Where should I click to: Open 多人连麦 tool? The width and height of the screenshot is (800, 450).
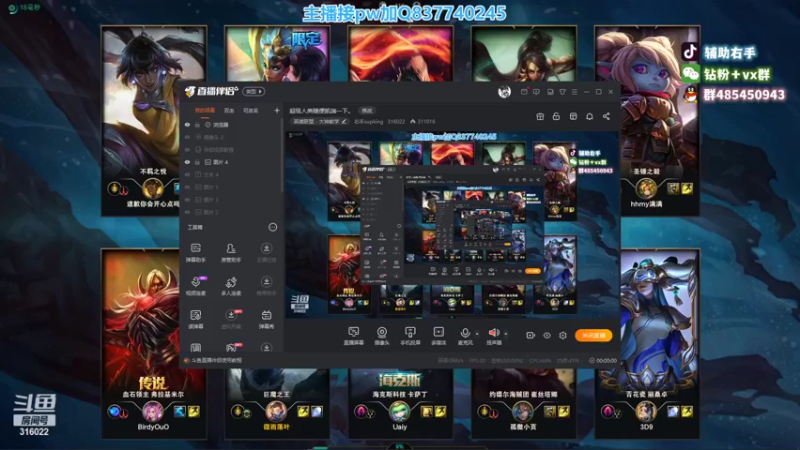point(231,286)
